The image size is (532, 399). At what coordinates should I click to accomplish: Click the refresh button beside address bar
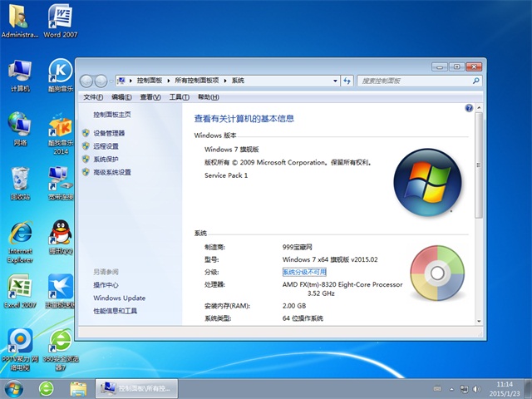click(x=347, y=81)
